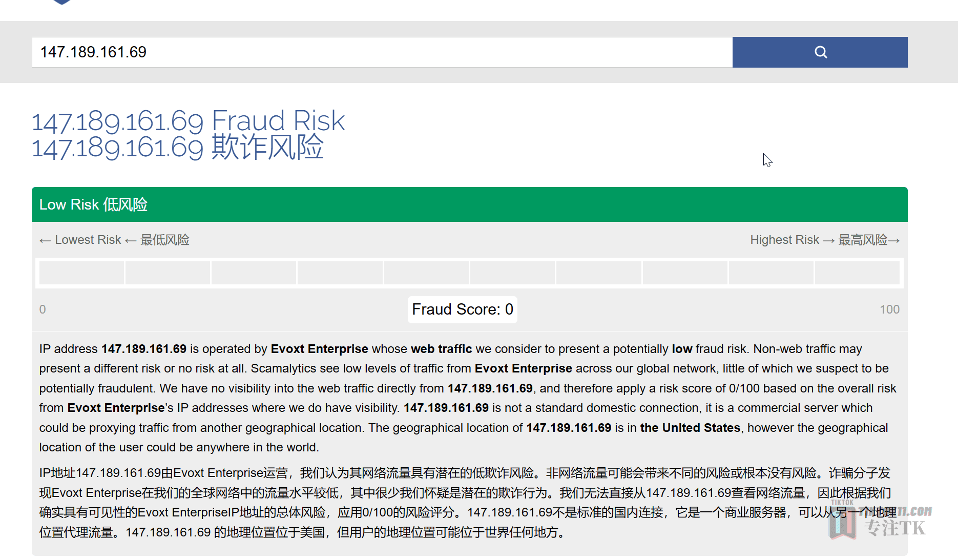The width and height of the screenshot is (958, 560).
Task: Click the bold word 'low' in description
Action: pyautogui.click(x=682, y=349)
